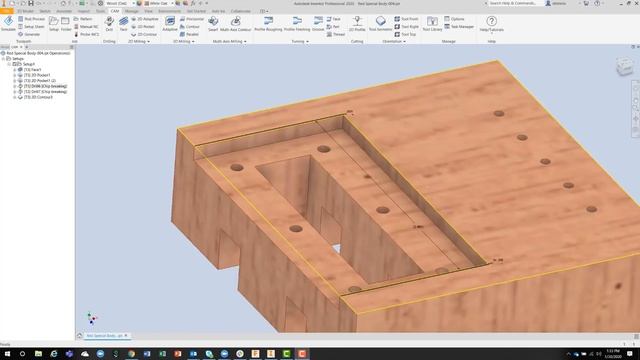Open CAM Options

click(x=454, y=19)
